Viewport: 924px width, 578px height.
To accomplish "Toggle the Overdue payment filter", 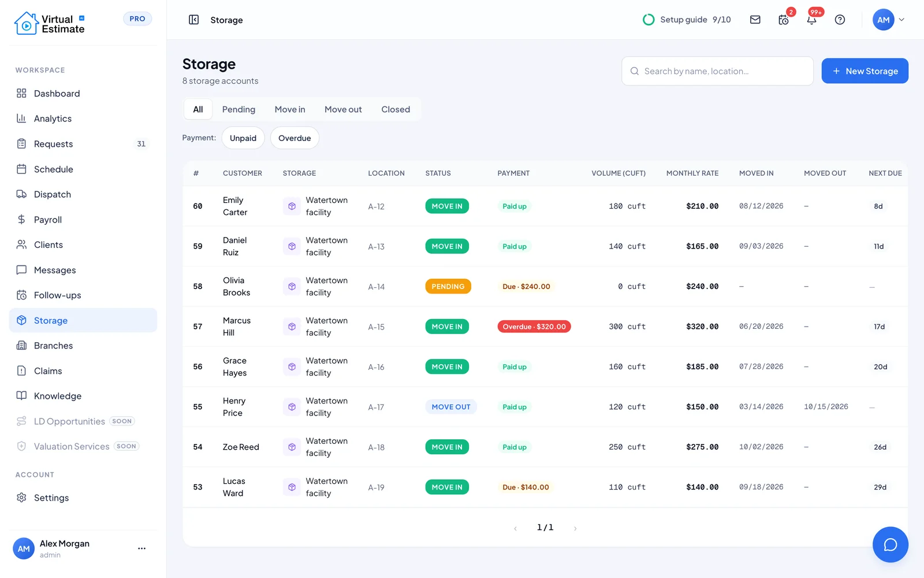I will pyautogui.click(x=295, y=138).
